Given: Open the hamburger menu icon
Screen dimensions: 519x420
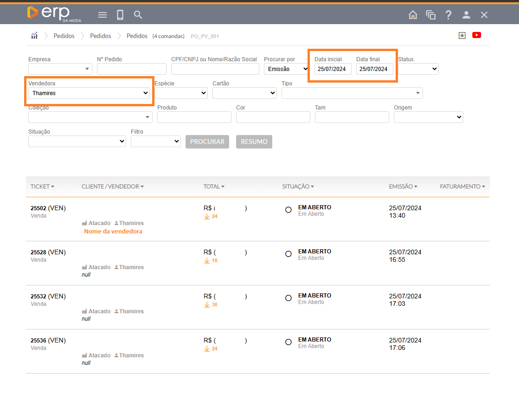Looking at the screenshot, I should pyautogui.click(x=103, y=15).
